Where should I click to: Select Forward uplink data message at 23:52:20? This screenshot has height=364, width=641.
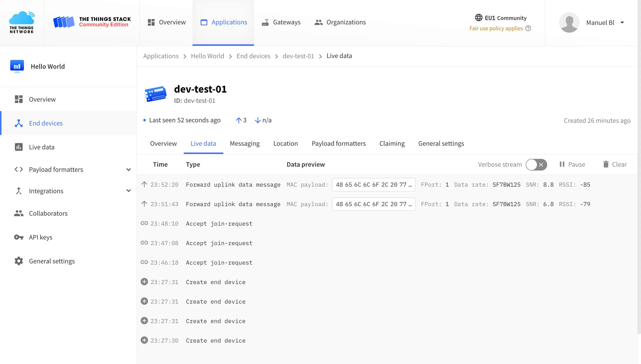(233, 185)
